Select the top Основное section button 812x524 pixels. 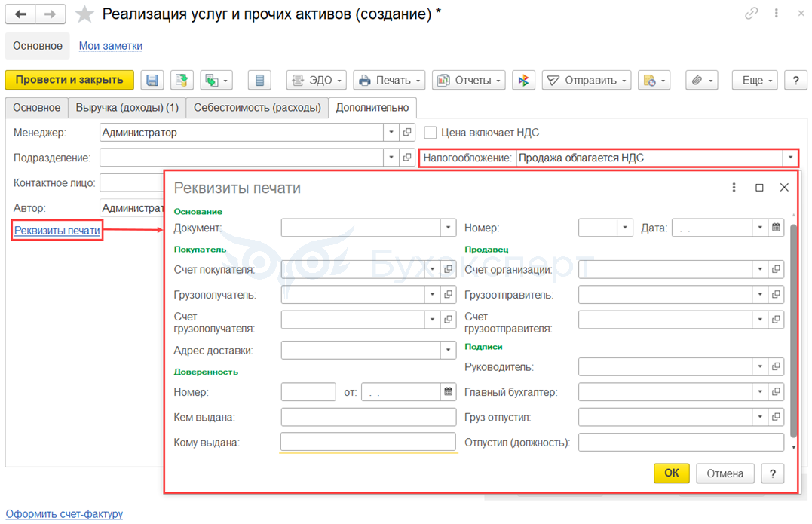[37, 46]
